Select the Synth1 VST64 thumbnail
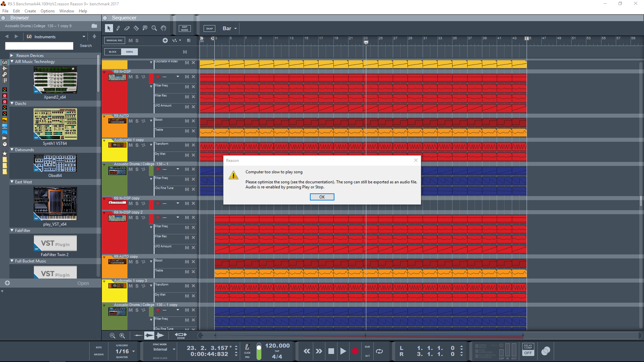Image resolution: width=644 pixels, height=362 pixels. 55,124
